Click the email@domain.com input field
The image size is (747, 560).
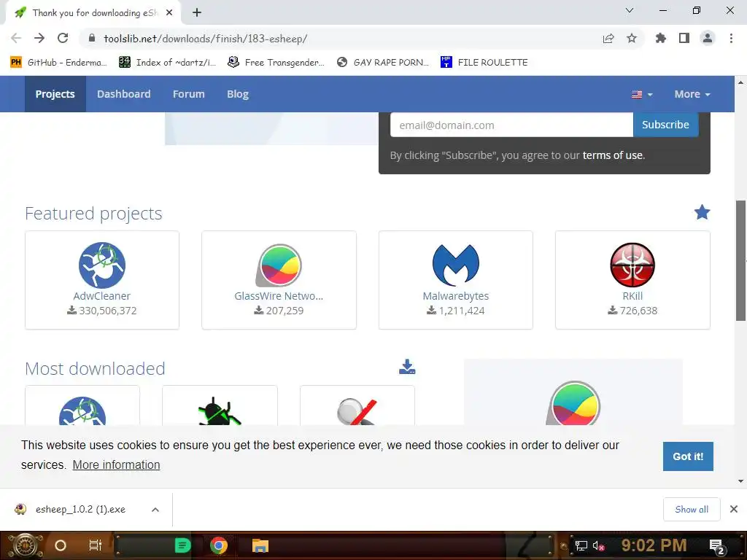pos(511,125)
